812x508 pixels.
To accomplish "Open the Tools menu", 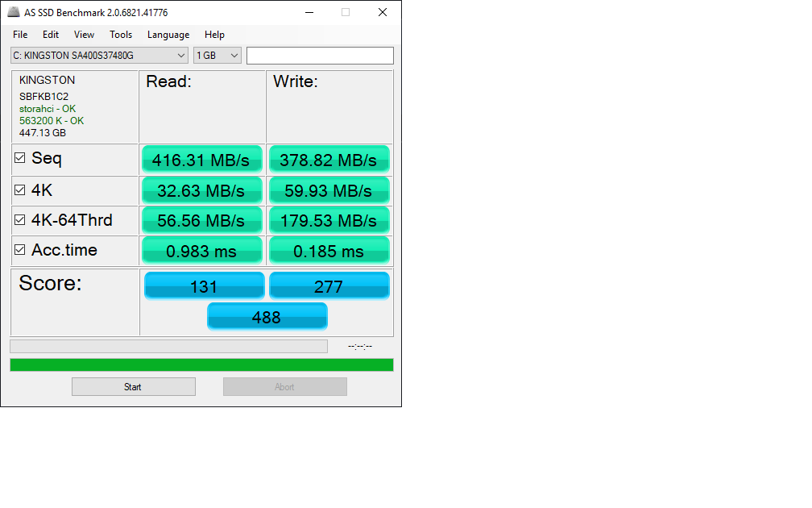I will point(121,35).
